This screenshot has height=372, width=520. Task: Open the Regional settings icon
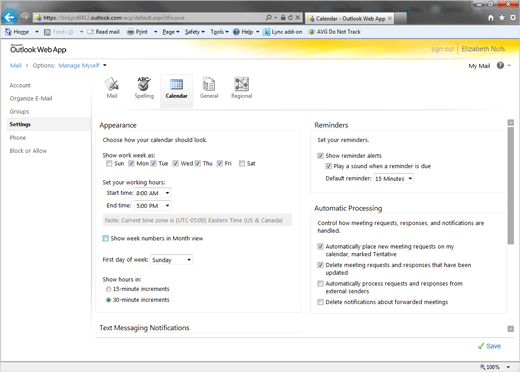[242, 88]
